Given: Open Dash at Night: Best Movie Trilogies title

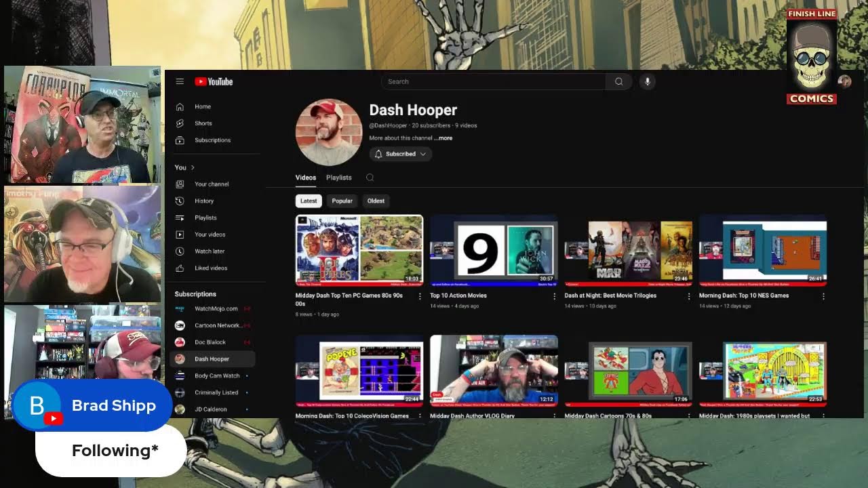Looking at the screenshot, I should pyautogui.click(x=610, y=296).
